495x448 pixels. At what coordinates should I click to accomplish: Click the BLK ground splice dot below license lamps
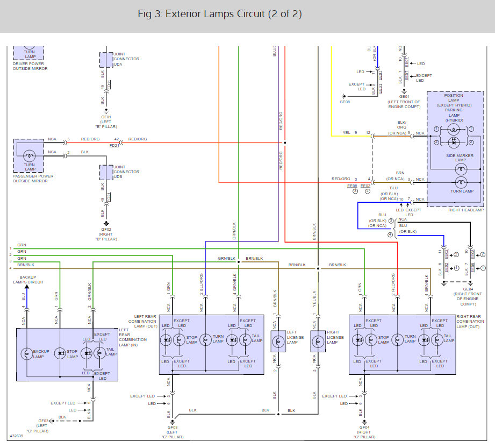(278, 414)
